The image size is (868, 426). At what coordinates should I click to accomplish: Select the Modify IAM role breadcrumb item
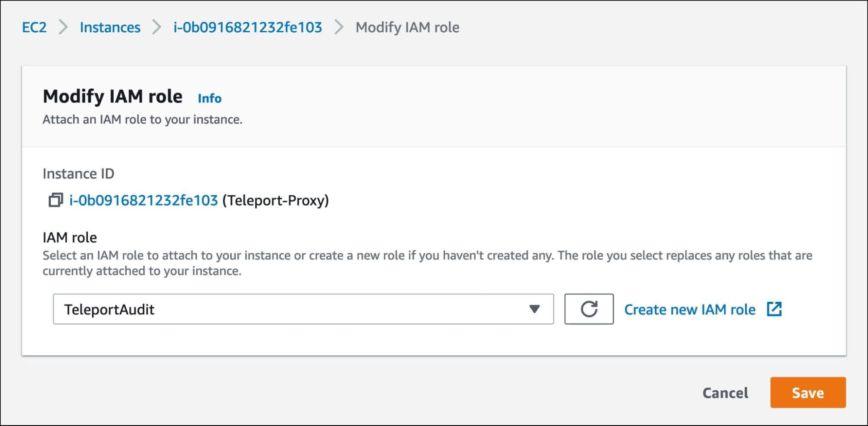(407, 27)
